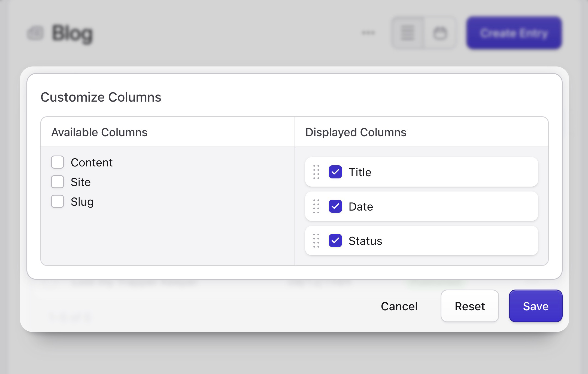Viewport: 588px width, 374px height.
Task: Uncheck the Date displayed column
Action: (x=335, y=206)
